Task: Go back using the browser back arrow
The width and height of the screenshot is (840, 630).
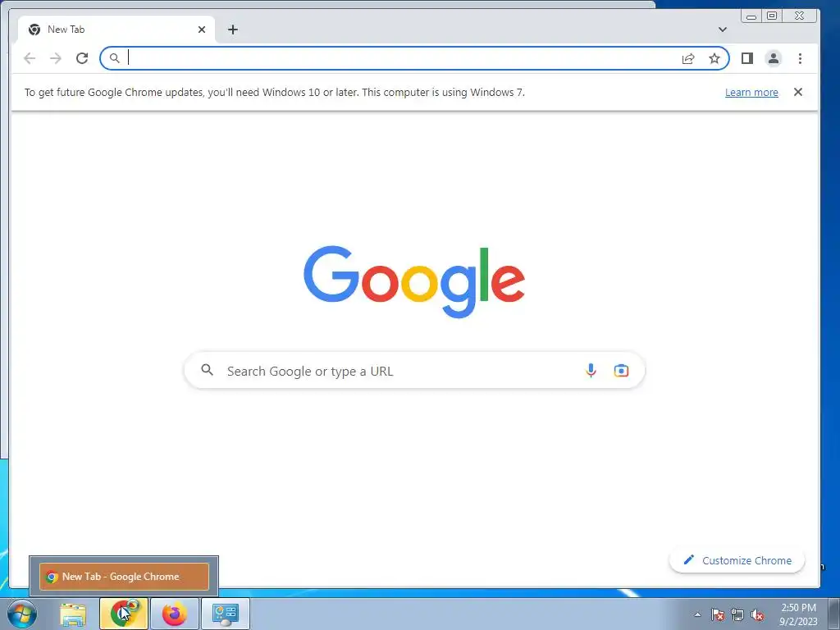Action: click(30, 58)
